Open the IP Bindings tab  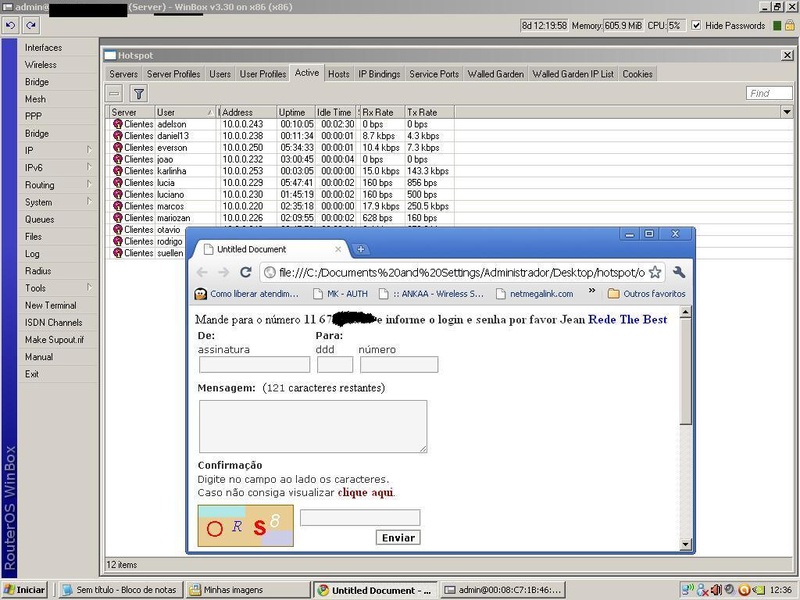pyautogui.click(x=379, y=74)
